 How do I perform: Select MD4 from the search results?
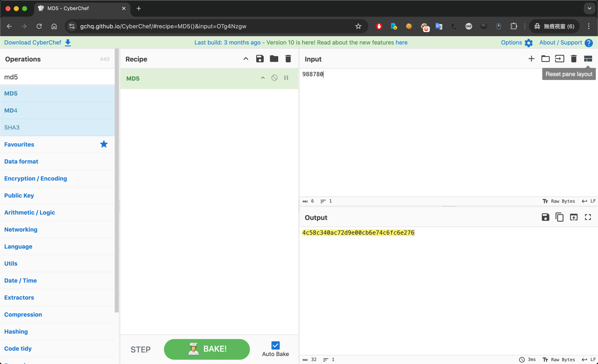(57, 110)
